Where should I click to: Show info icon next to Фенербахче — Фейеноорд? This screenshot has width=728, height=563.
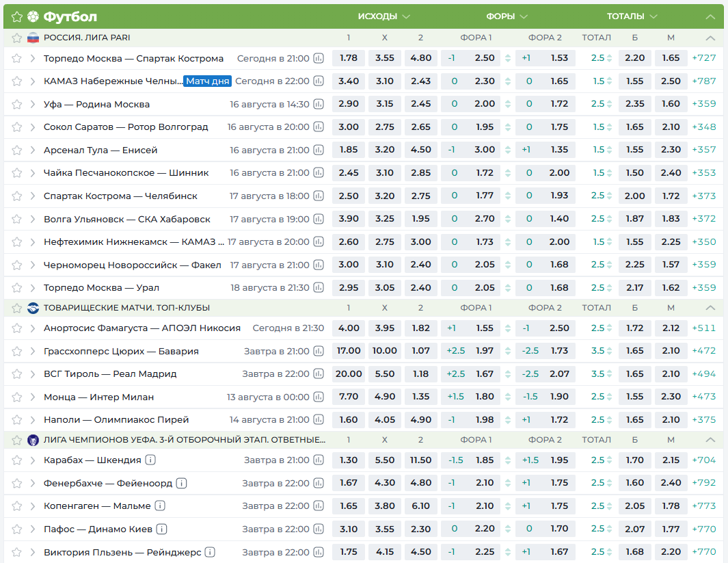182,483
